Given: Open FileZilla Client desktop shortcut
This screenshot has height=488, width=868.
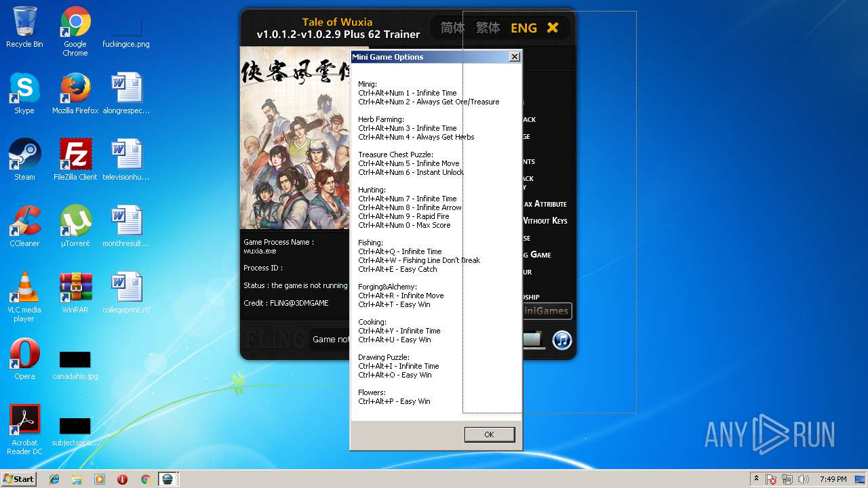Looking at the screenshot, I should (x=75, y=161).
